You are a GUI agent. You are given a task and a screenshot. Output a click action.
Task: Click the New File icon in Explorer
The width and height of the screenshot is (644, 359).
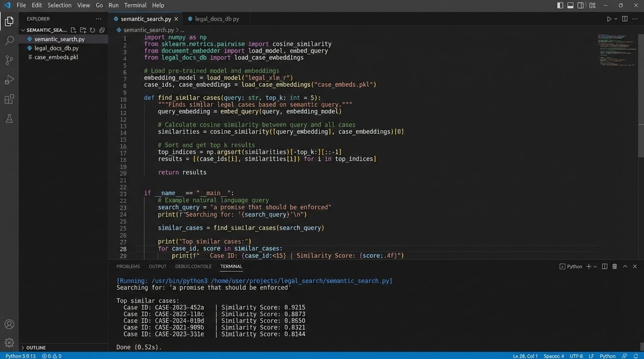[x=73, y=30]
